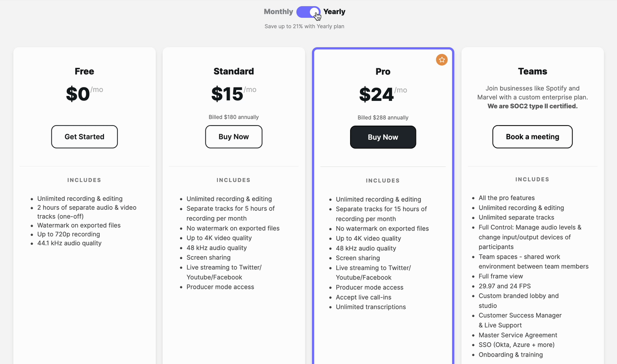Click the Teams plan heading
Screen dimensions: 617x364
pyautogui.click(x=532, y=71)
